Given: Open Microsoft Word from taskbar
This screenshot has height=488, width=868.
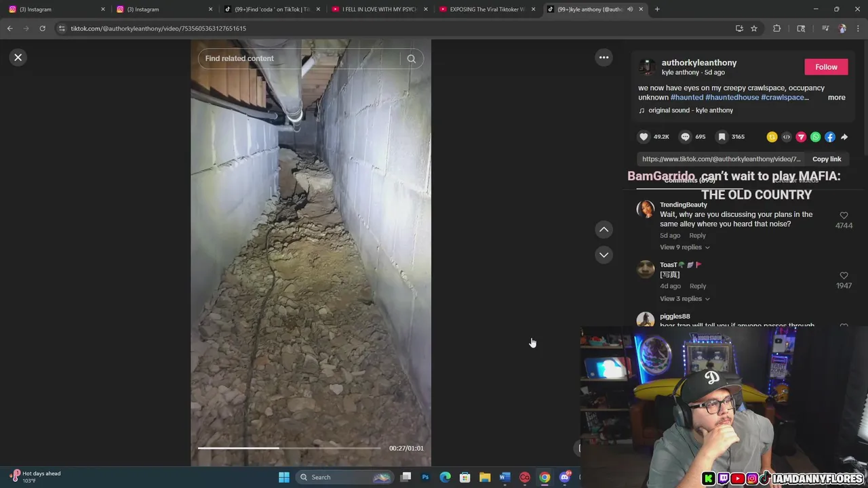Looking at the screenshot, I should (x=505, y=477).
